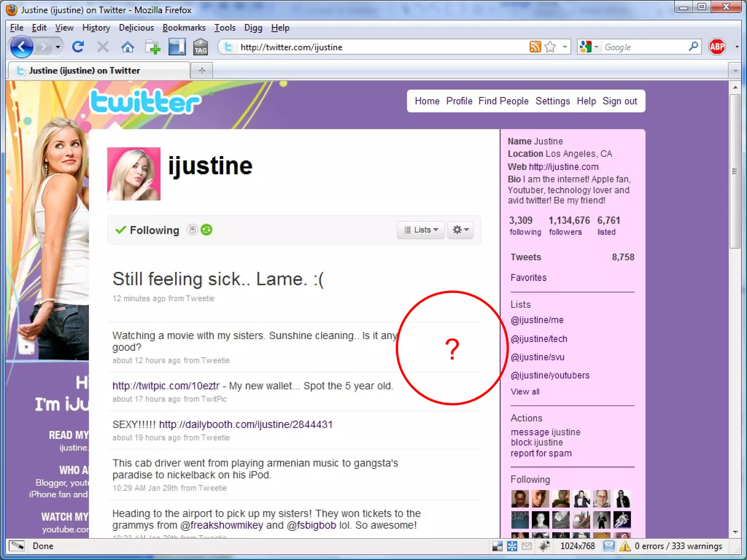Click the Delicious TAG icon

[x=200, y=47]
